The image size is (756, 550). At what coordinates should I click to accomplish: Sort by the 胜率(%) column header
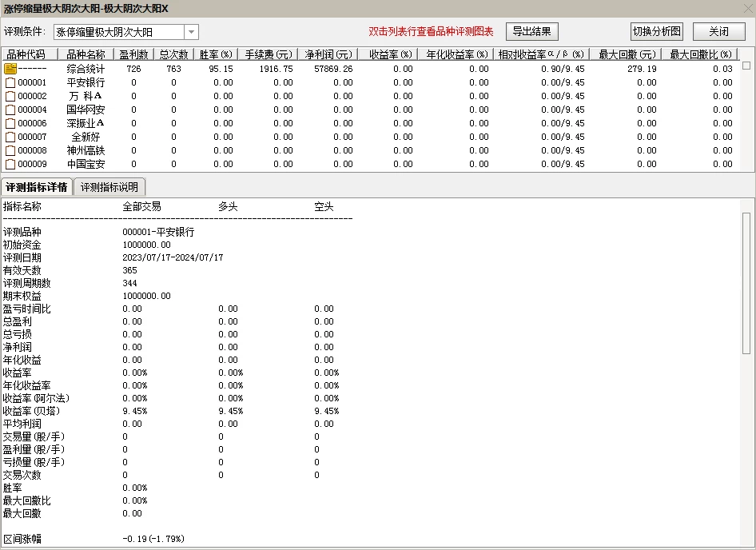point(216,54)
